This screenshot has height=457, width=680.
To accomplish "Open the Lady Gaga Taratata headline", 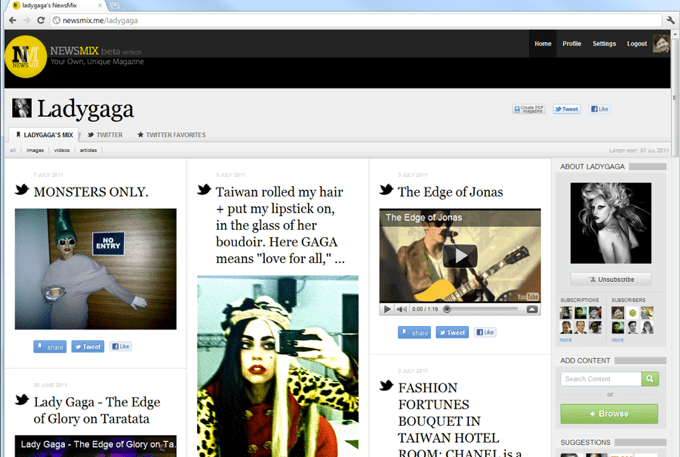I will pyautogui.click(x=97, y=410).
